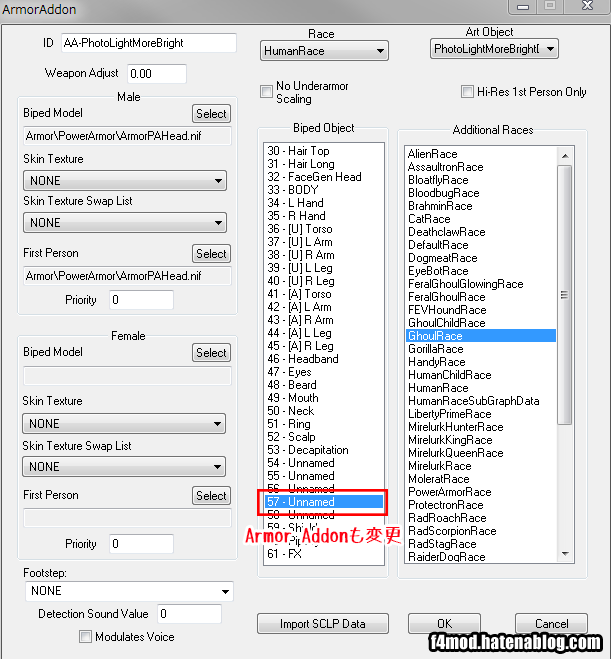Click the Weapon Adjust field
611x659 pixels.
[157, 74]
